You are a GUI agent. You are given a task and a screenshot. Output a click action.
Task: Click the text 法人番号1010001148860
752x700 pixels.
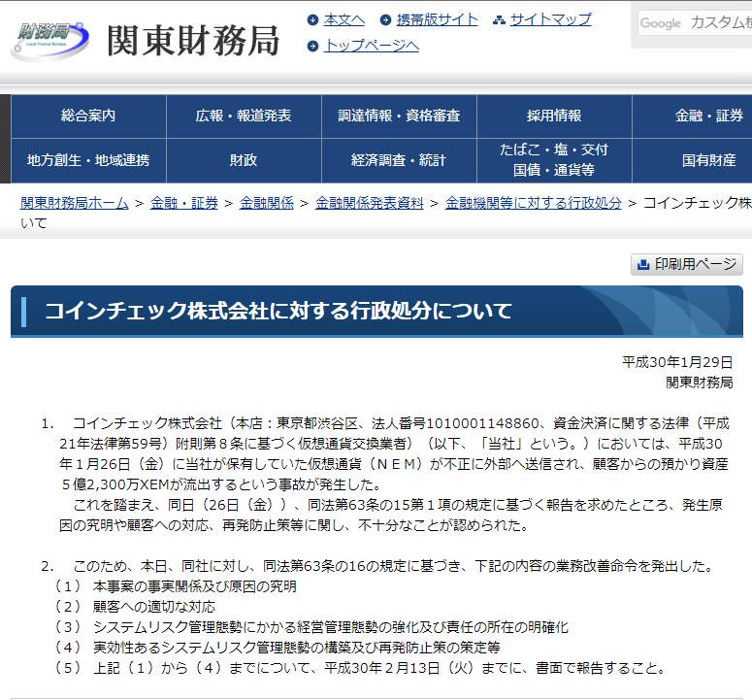[x=455, y=423]
